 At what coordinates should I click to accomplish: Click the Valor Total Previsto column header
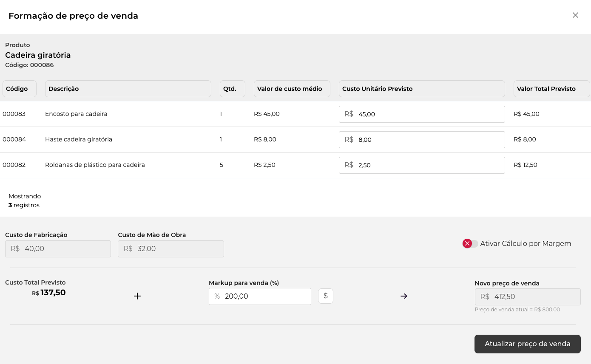[551, 89]
